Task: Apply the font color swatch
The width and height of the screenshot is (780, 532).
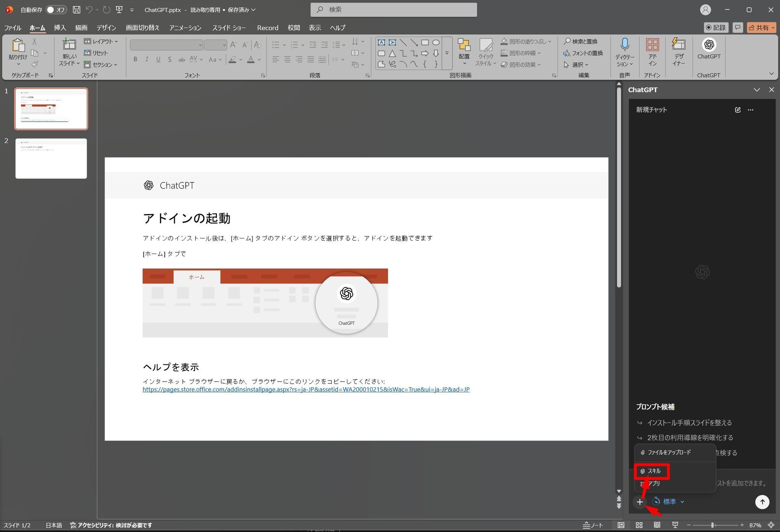Action: click(x=251, y=59)
